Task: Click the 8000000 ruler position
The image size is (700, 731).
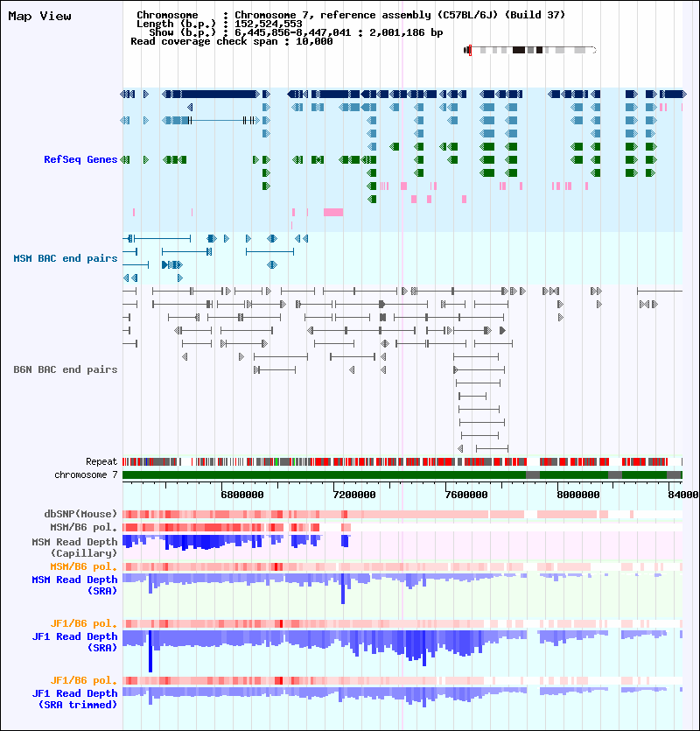Action: pyautogui.click(x=577, y=495)
